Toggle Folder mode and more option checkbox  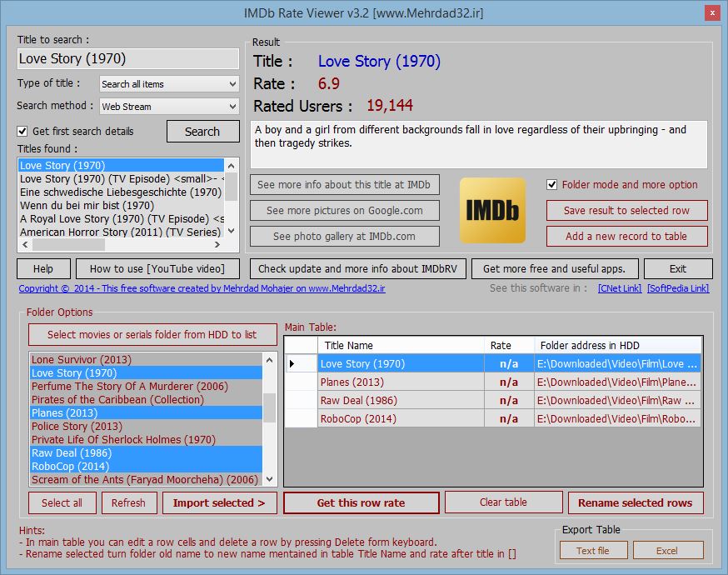tap(551, 184)
